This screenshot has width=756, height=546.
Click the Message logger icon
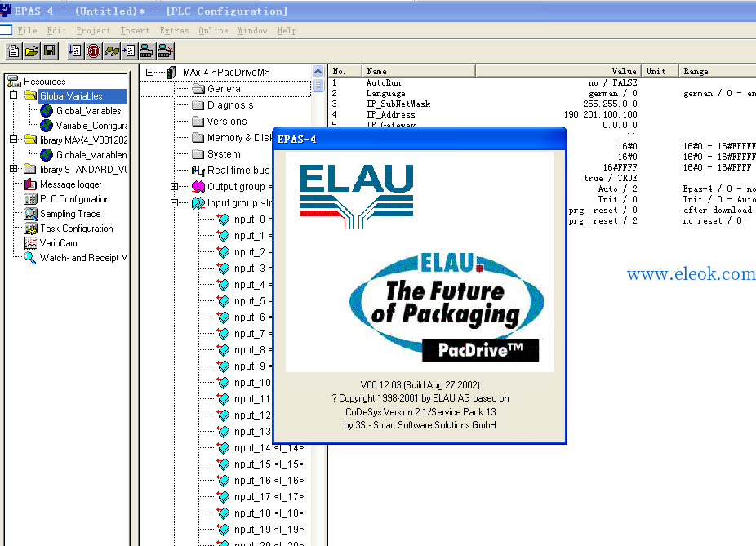click(30, 184)
